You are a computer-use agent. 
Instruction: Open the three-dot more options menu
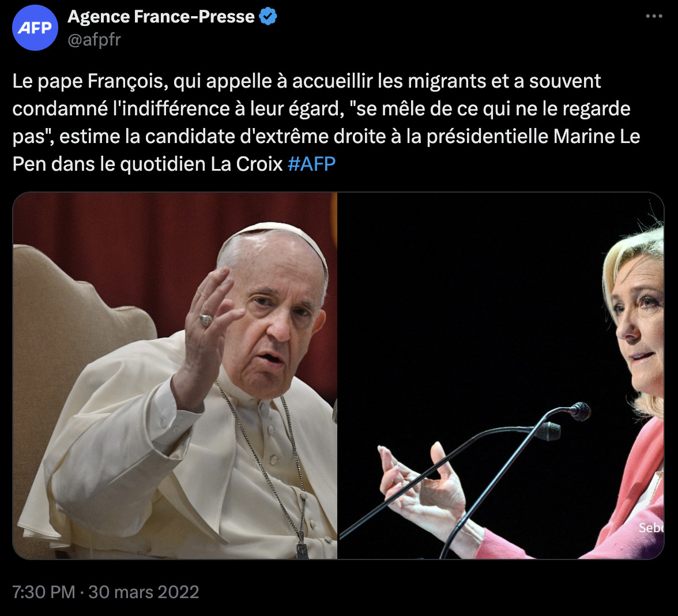tap(654, 16)
